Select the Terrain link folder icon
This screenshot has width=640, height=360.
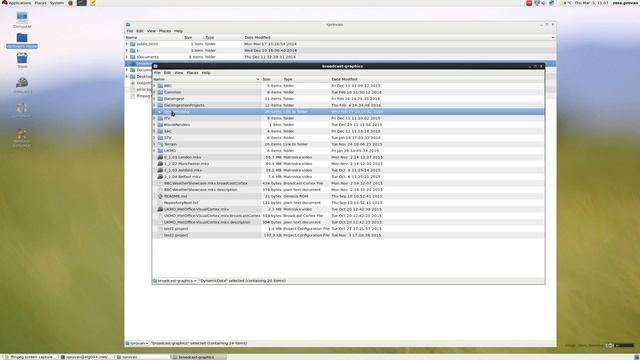(x=160, y=144)
